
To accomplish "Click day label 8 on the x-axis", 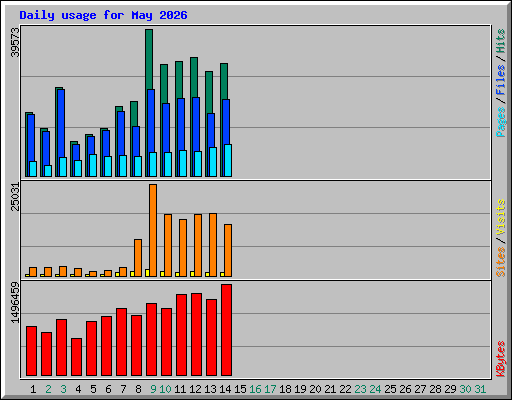I will coord(138,389).
